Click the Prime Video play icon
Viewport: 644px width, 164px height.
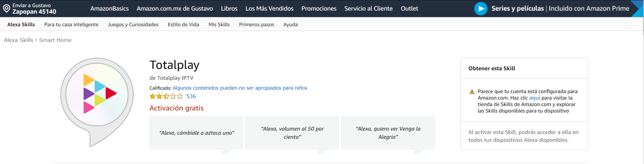tap(481, 9)
